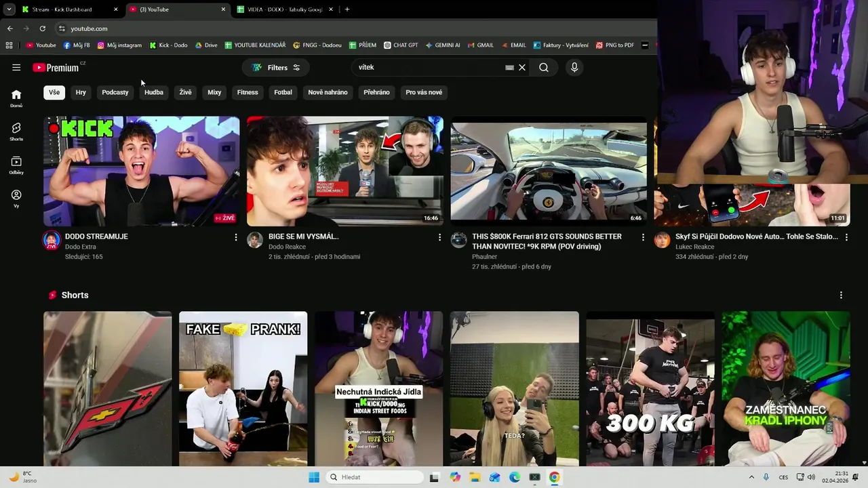Go to Domů in the sidebar
This screenshot has width=868, height=488.
coord(16,98)
